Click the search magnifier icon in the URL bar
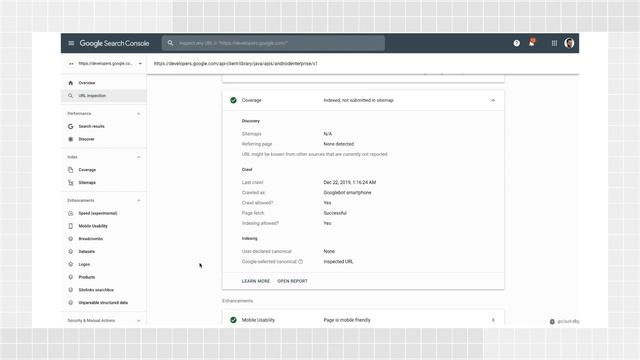This screenshot has width=640, height=360. click(170, 43)
